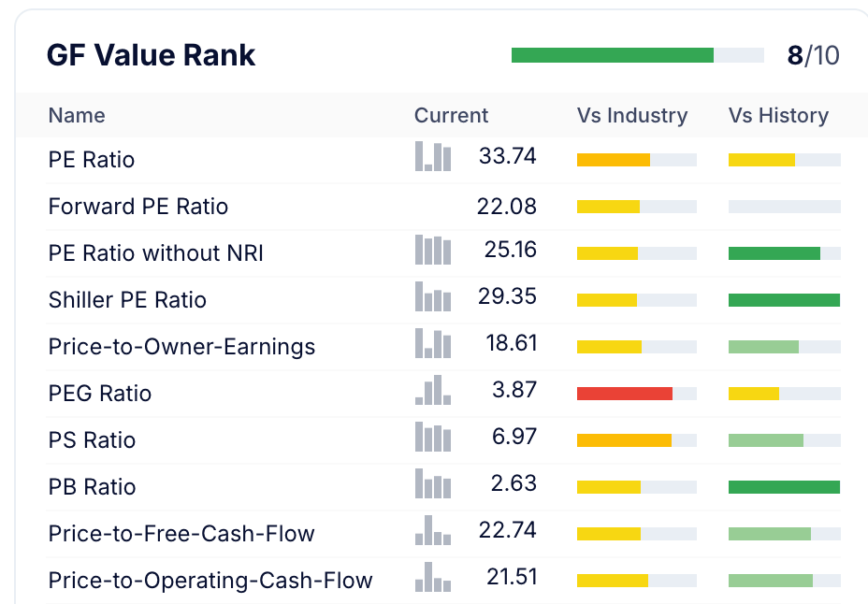Click Shiller PE Ratio Vs History green bar
Screen dimensions: 868x604
(x=785, y=300)
